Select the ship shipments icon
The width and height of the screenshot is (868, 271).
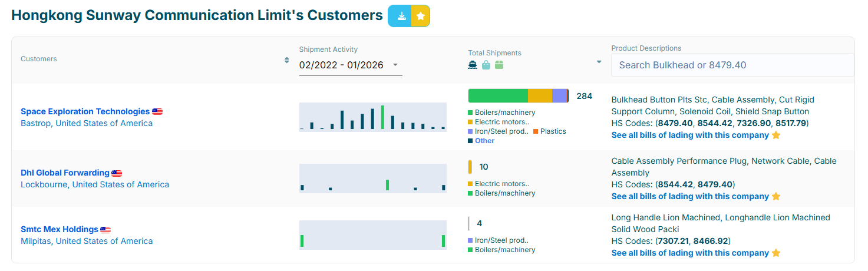[472, 65]
